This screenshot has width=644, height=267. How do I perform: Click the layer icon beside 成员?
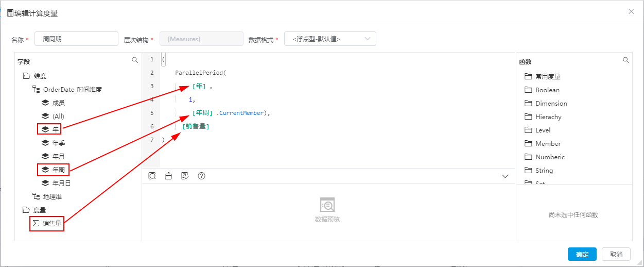45,103
